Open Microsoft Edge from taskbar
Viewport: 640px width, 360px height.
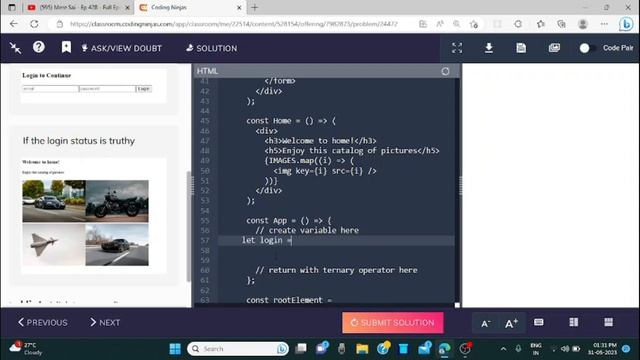pos(444,349)
